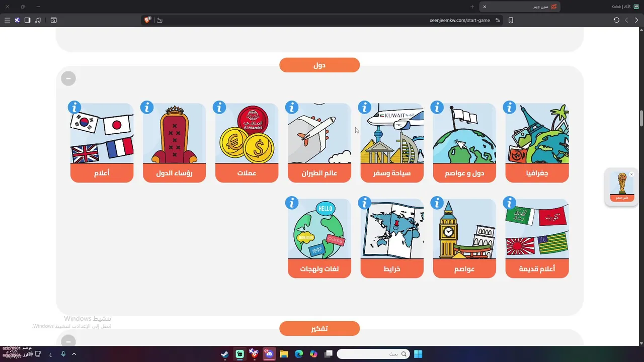This screenshot has width=644, height=362.
Task: Click the دول section header pill
Action: 319,65
